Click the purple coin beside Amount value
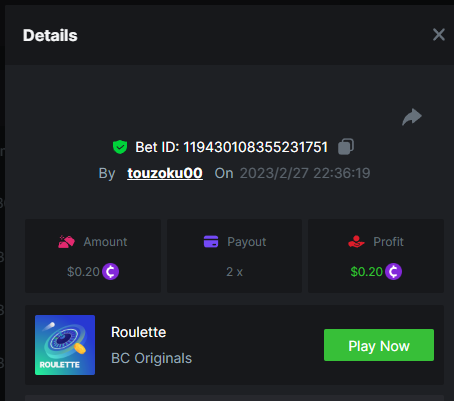Image resolution: width=454 pixels, height=401 pixels. coord(110,272)
